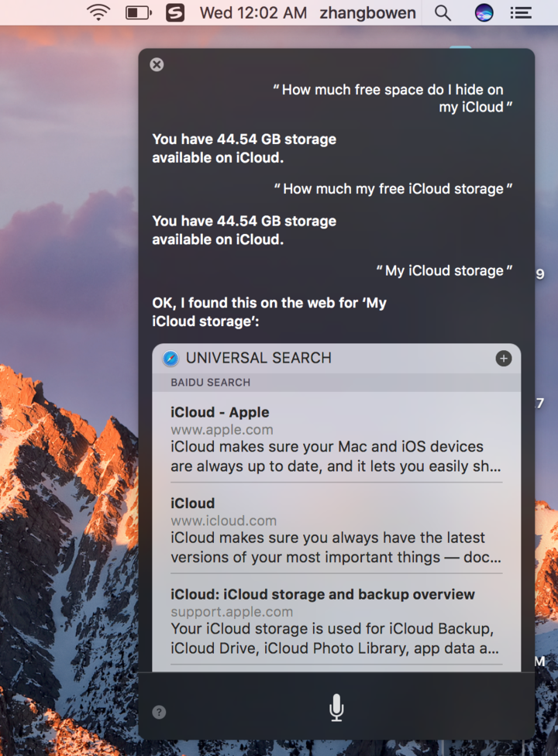Click the BAIDU SEARCH section label
This screenshot has width=558, height=756.
pos(210,383)
